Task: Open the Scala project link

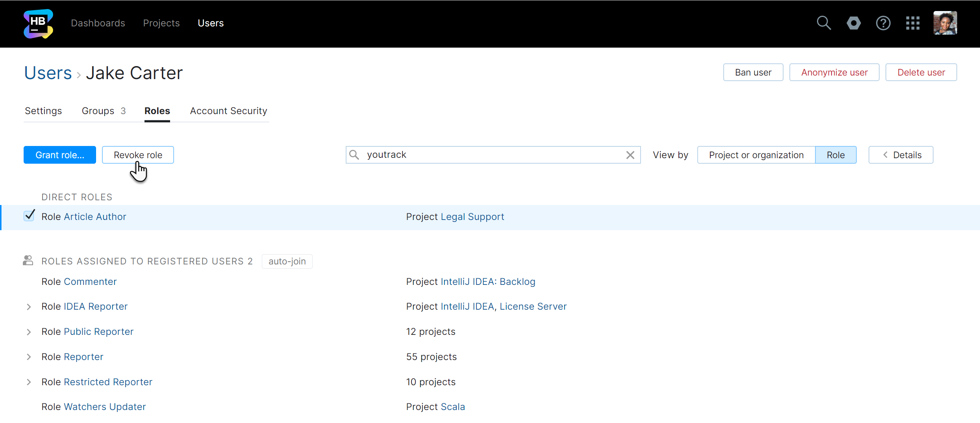Action: point(453,407)
